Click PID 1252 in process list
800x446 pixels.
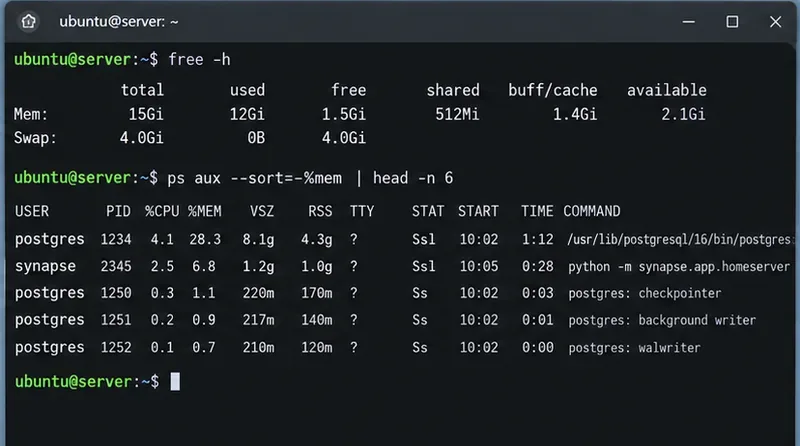point(116,348)
